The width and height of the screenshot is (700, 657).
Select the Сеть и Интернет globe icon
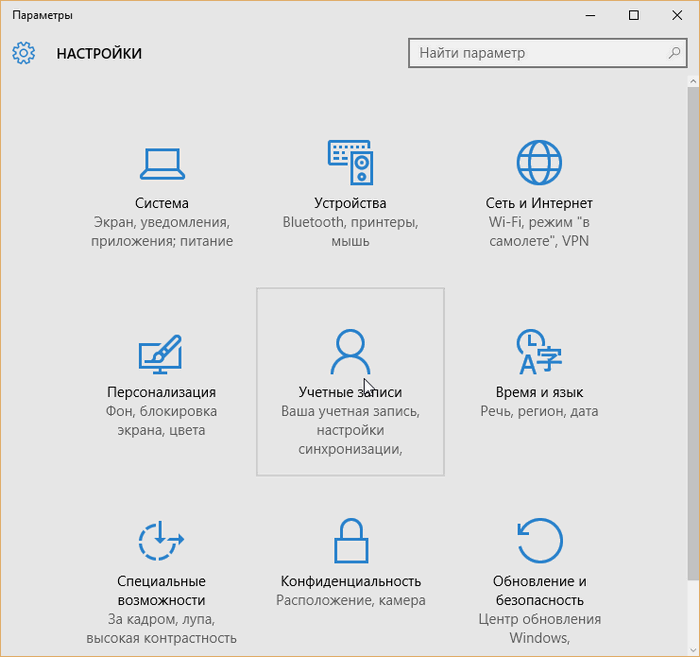tap(539, 162)
